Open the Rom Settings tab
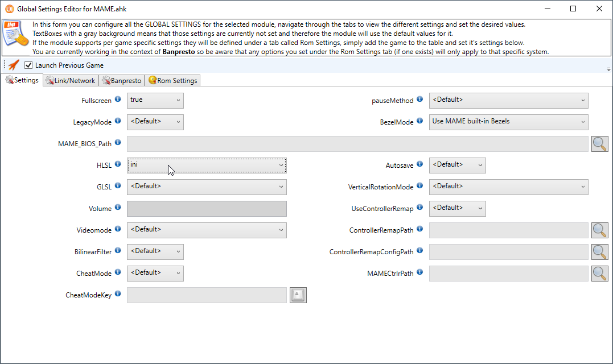This screenshot has width=613, height=364. click(172, 81)
